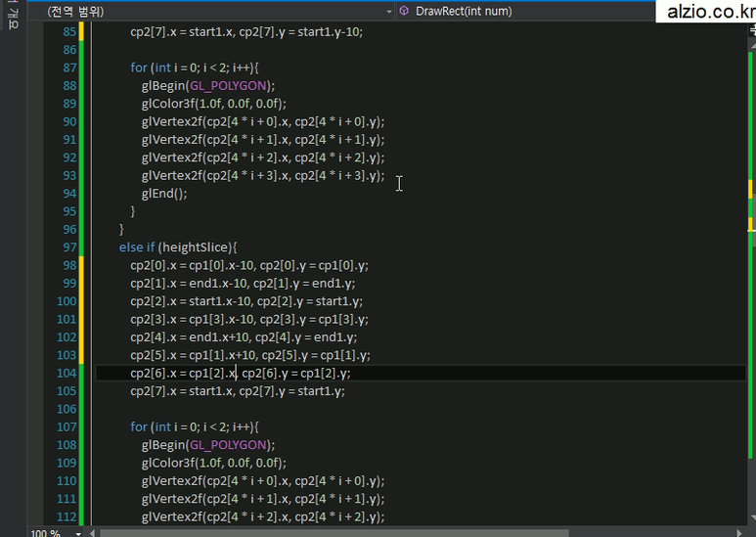
Task: Click glBegin(GL_POLYGON) on line 88
Action: point(208,86)
